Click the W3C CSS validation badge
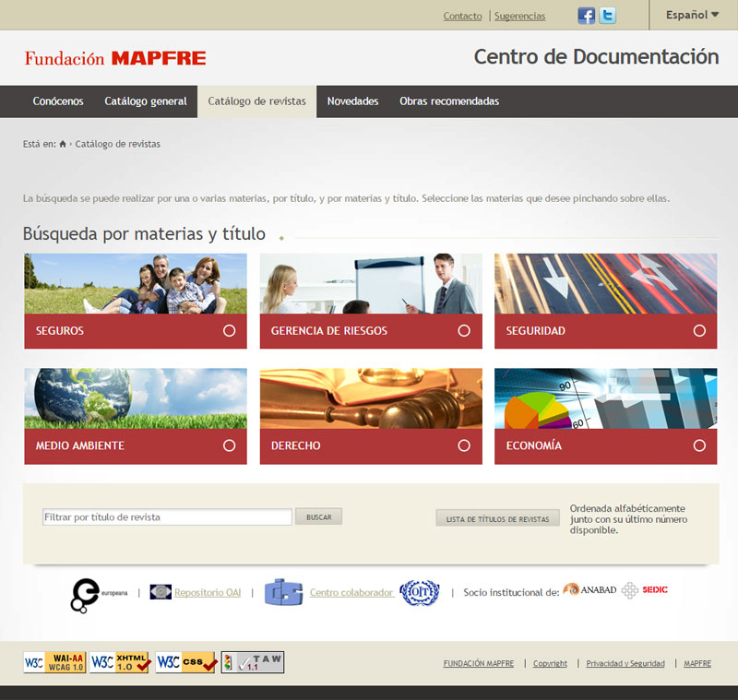Screen dimensions: 738x700 pyautogui.click(x=186, y=662)
